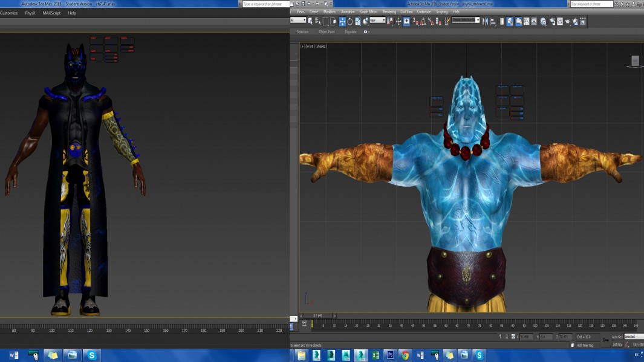Image resolution: width=644 pixels, height=362 pixels.
Task: Click the Set Key button
Action: pos(617,344)
